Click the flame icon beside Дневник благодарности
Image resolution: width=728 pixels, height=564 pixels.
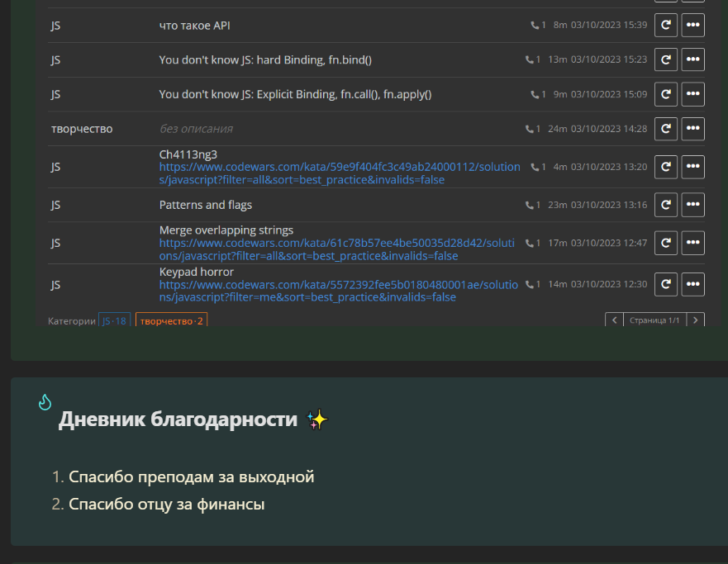pos(45,402)
